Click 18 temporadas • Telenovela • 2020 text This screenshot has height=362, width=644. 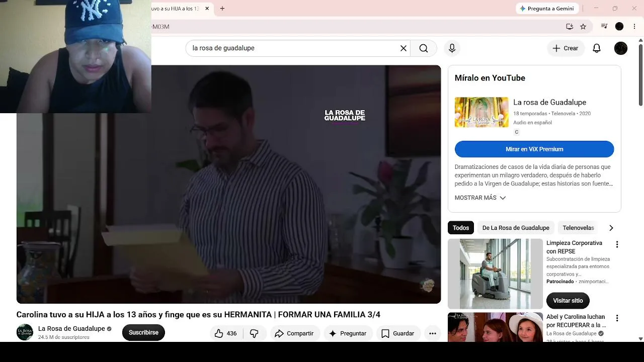[x=552, y=114]
